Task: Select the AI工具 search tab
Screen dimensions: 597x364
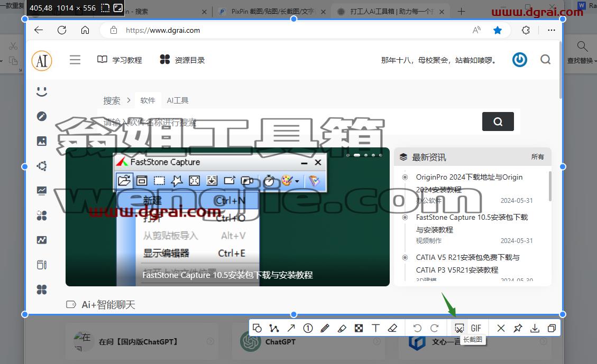Action: (x=178, y=100)
